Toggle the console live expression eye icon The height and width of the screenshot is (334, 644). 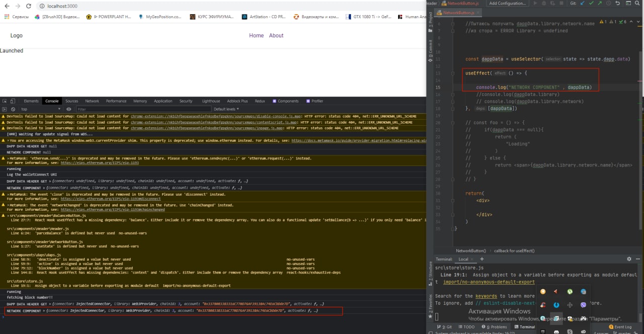pyautogui.click(x=69, y=109)
